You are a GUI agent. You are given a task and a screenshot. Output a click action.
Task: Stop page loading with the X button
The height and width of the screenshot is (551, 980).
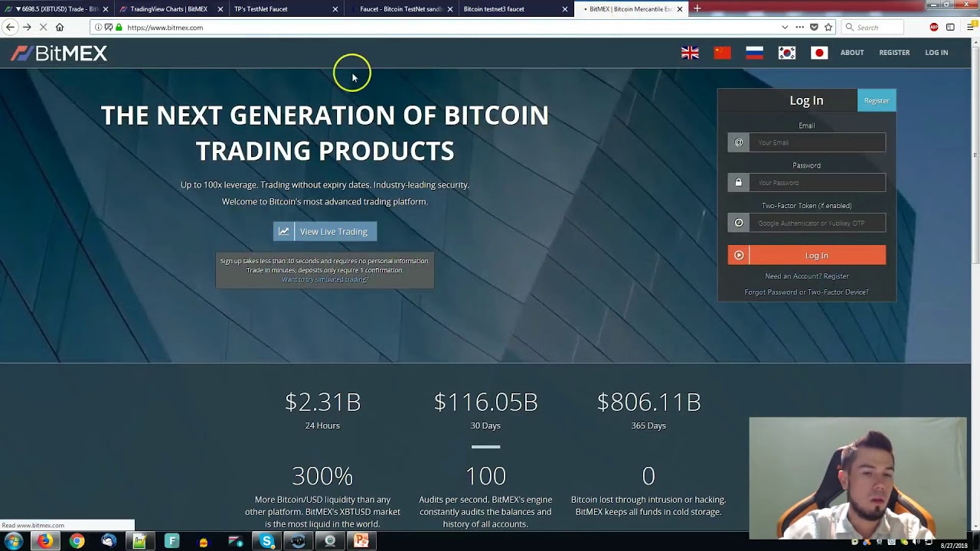click(43, 28)
